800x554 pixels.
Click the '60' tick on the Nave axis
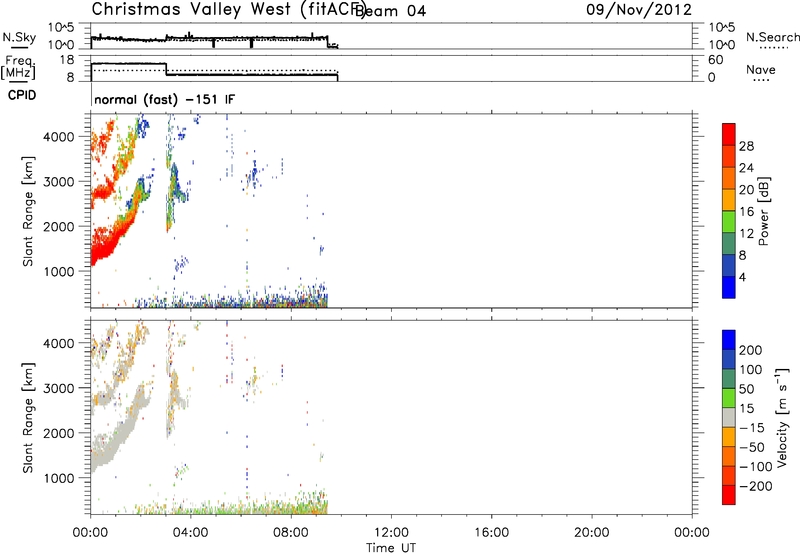pyautogui.click(x=716, y=60)
